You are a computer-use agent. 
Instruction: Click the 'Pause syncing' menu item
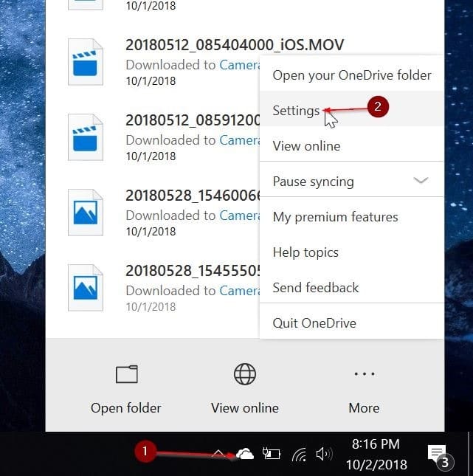pos(351,182)
